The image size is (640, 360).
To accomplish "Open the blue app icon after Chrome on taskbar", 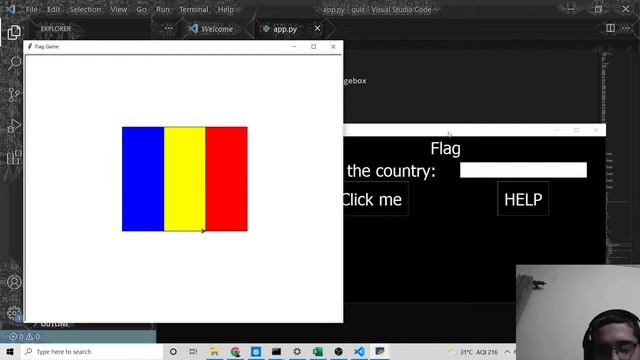I will tap(256, 351).
